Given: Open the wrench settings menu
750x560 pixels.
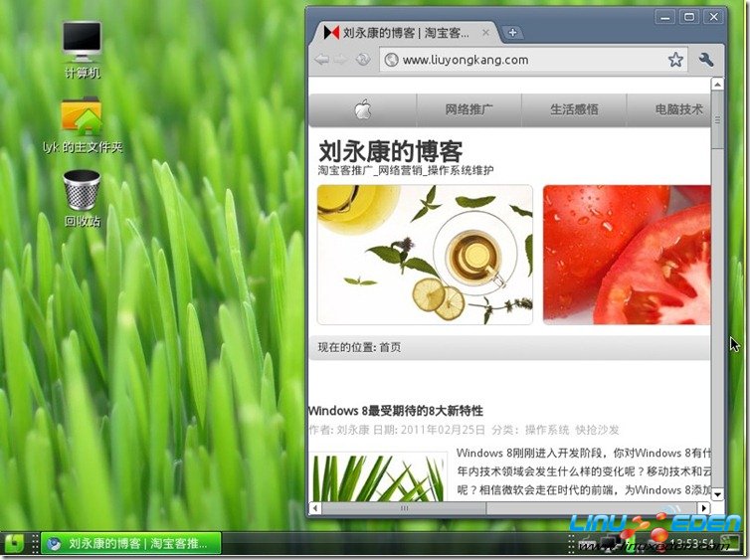Looking at the screenshot, I should point(706,60).
